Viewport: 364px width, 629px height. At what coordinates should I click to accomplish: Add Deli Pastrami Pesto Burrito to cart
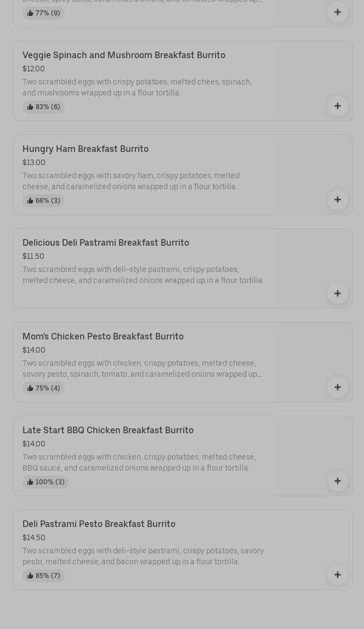coord(337,575)
